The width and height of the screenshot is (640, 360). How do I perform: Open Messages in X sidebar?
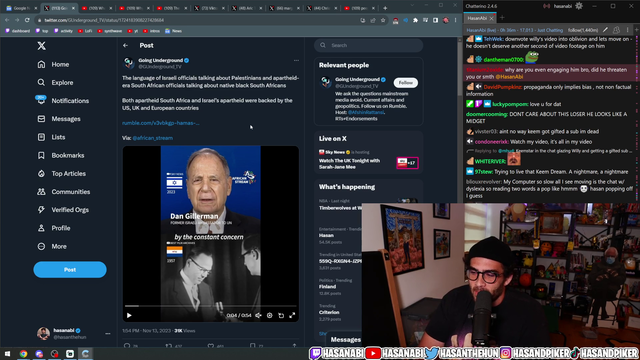(59, 119)
